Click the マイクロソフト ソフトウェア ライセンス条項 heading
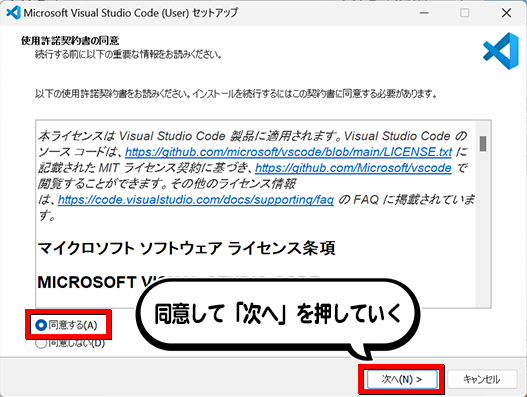527x397 pixels. pyautogui.click(x=187, y=249)
